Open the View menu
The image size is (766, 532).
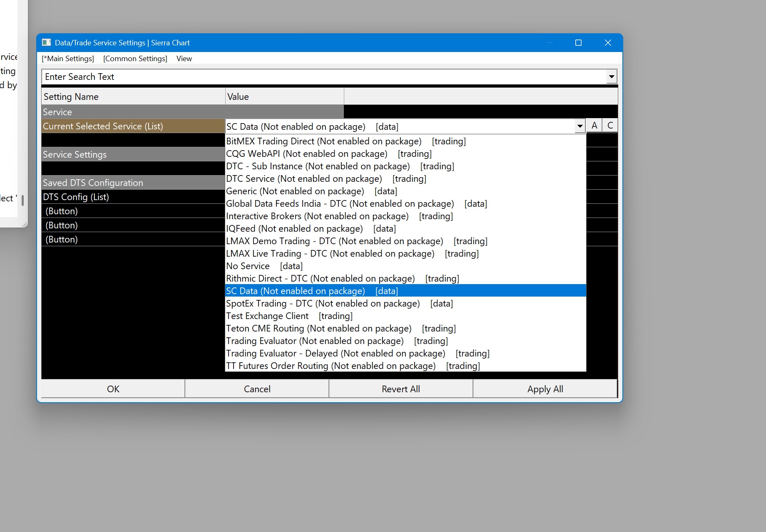pos(184,59)
